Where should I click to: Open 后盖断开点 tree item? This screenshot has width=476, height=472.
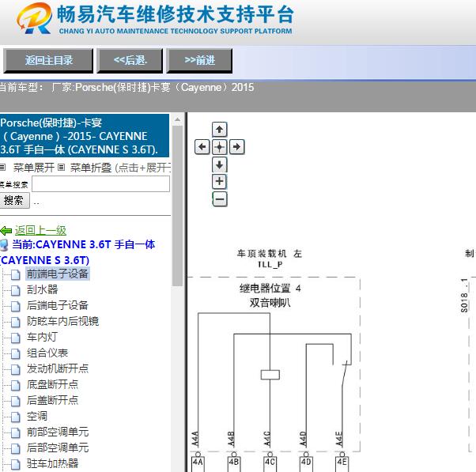click(52, 400)
